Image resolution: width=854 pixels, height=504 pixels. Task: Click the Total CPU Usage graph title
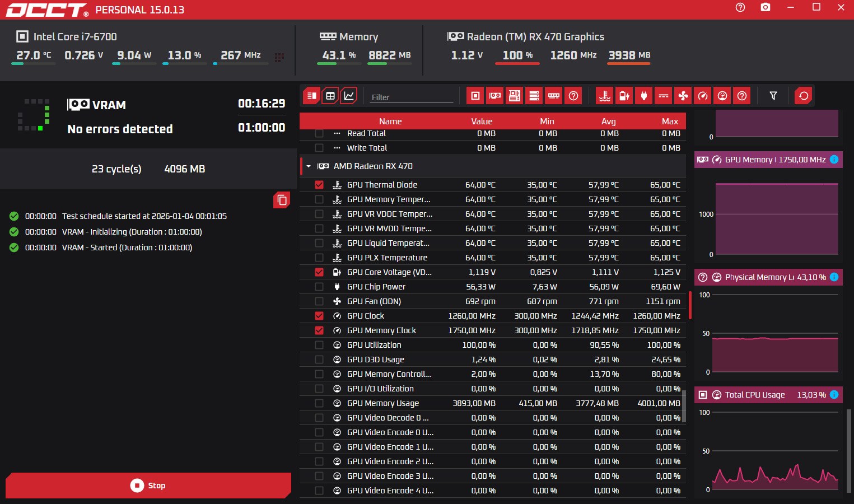[755, 395]
